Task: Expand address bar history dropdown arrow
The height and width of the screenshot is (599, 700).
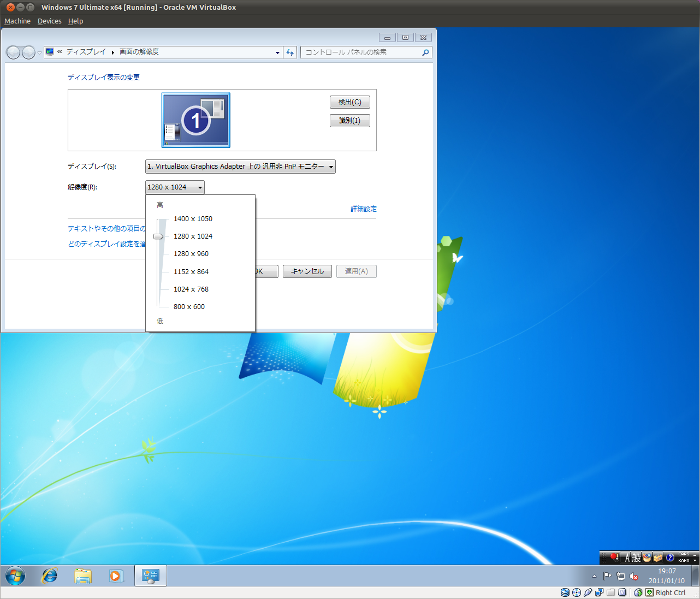Action: (x=277, y=53)
